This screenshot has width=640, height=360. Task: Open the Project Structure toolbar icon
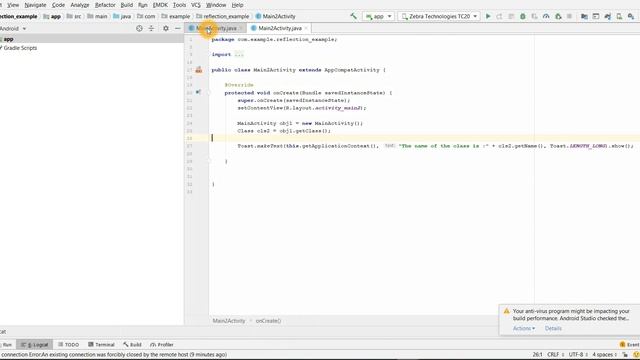click(x=584, y=16)
